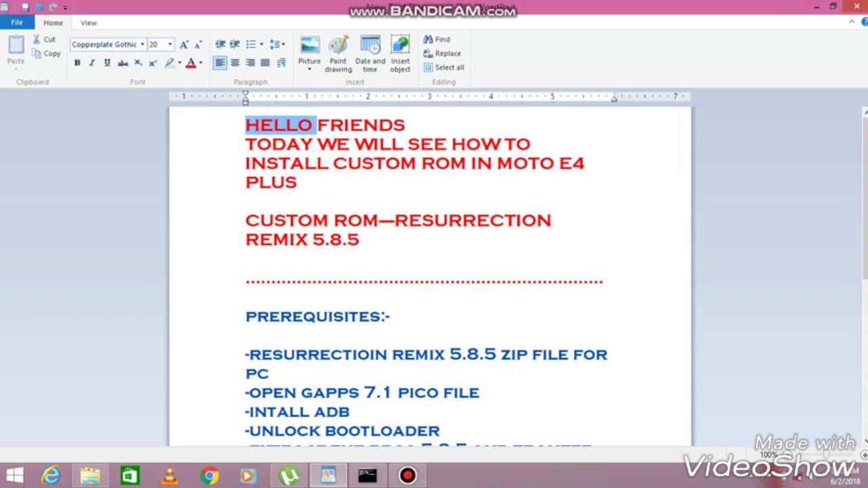Open Bandicam recorder from taskbar
This screenshot has width=868, height=488.
408,476
